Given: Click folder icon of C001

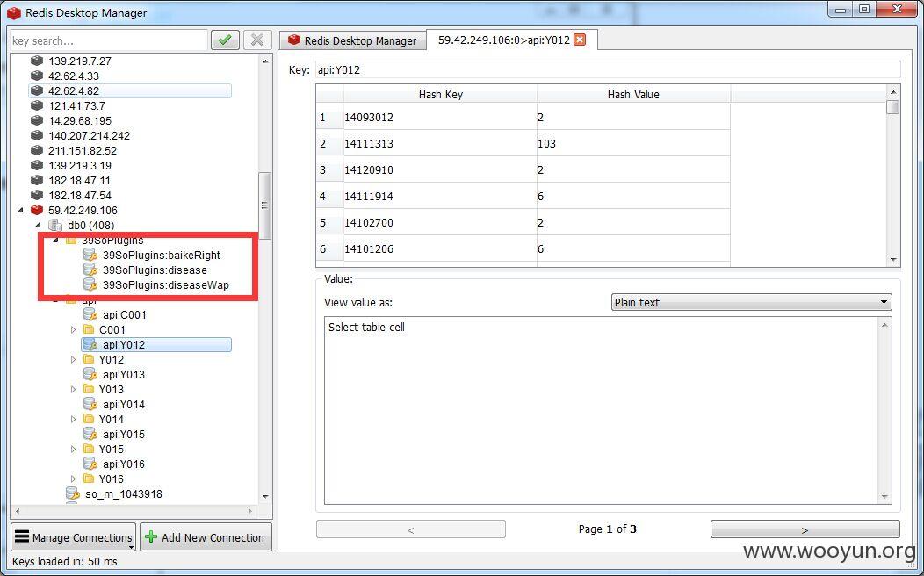Looking at the screenshot, I should (x=89, y=329).
